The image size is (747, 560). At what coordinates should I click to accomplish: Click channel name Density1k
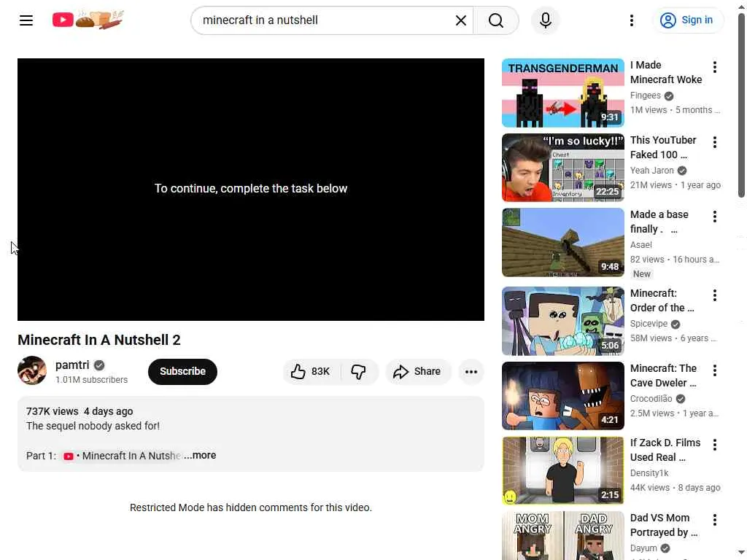649,472
